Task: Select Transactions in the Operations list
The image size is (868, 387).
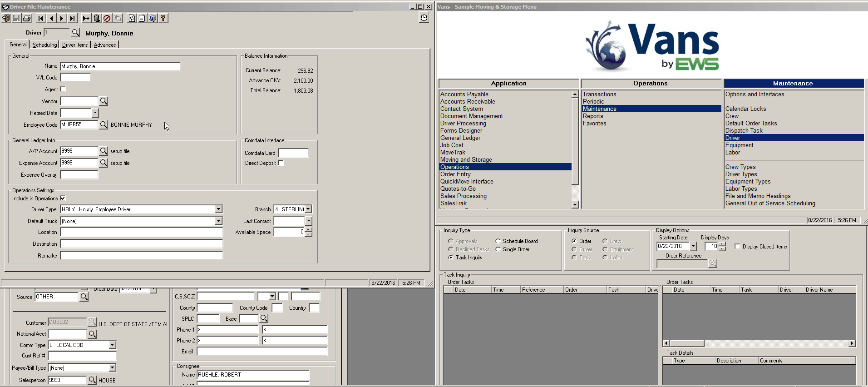Action: click(599, 94)
